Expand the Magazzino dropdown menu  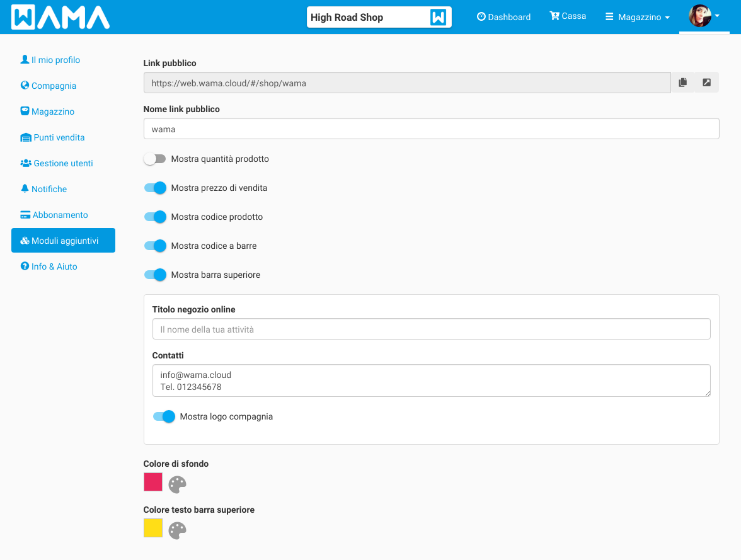tap(638, 17)
